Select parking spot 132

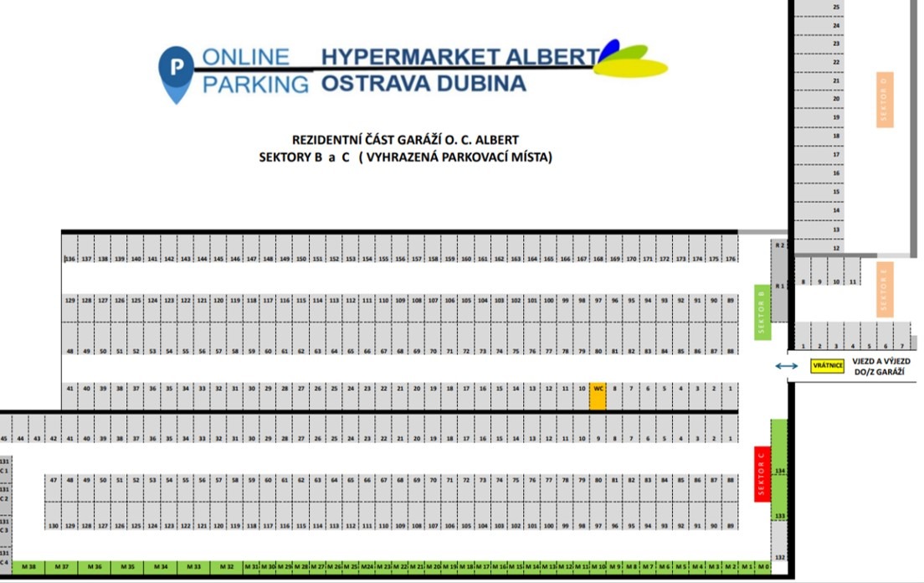[780, 541]
